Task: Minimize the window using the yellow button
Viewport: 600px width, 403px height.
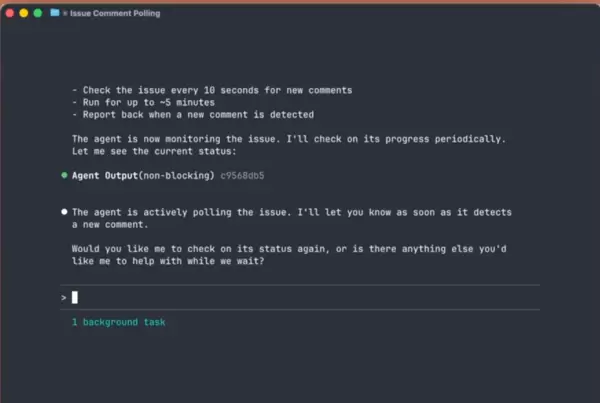Action: pos(24,13)
